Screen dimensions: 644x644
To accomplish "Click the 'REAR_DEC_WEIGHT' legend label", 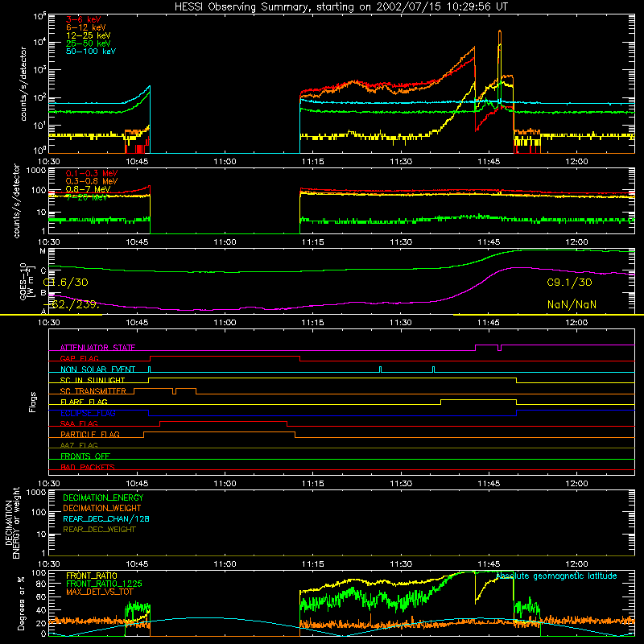I will click(99, 530).
